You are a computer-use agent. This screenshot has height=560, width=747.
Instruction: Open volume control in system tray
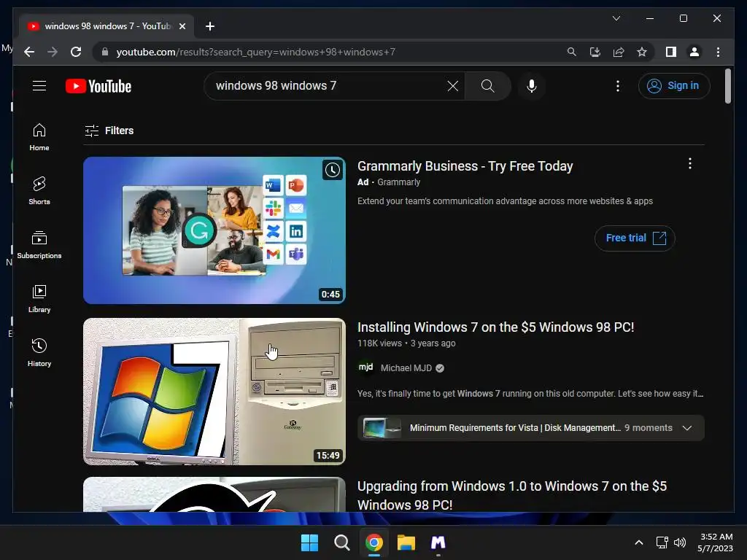[x=680, y=542]
